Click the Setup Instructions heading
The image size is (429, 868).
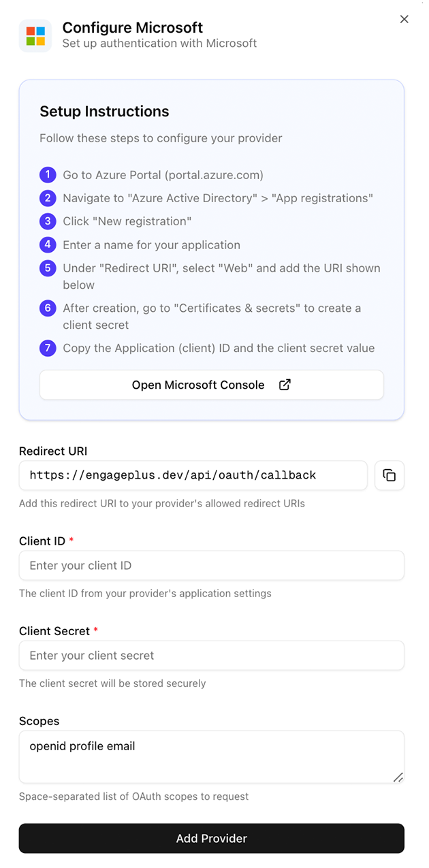104,111
